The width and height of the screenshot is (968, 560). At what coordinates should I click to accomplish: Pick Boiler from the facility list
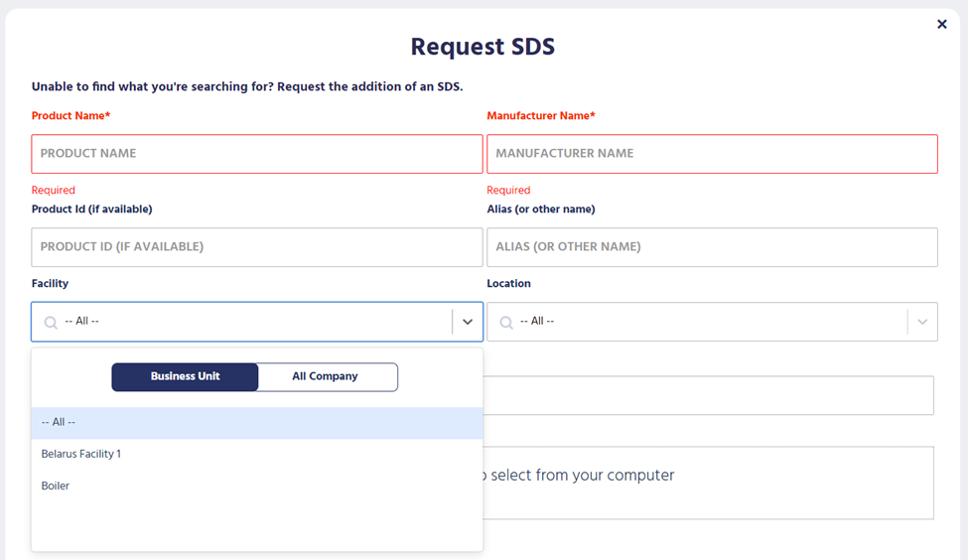(x=56, y=486)
